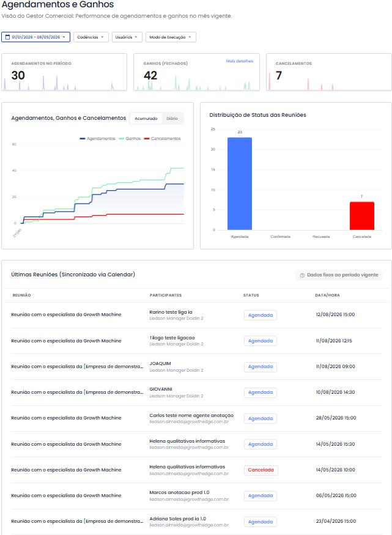Click date 12/08/2026 15:00
This screenshot has width=392, height=535.
(335, 315)
